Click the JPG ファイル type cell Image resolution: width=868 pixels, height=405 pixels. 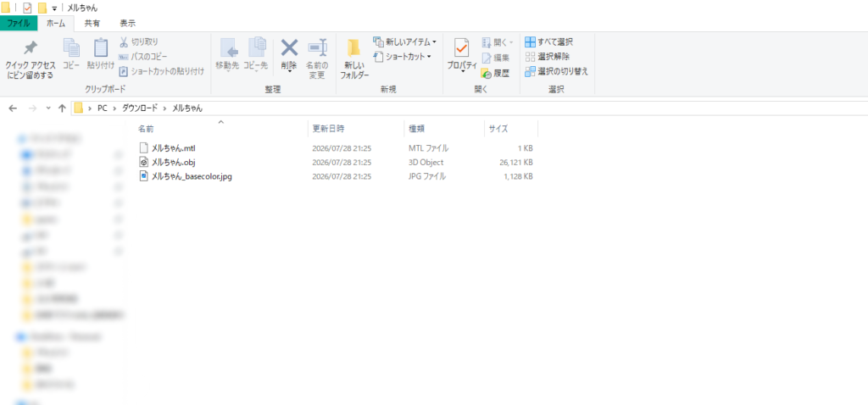click(x=427, y=176)
